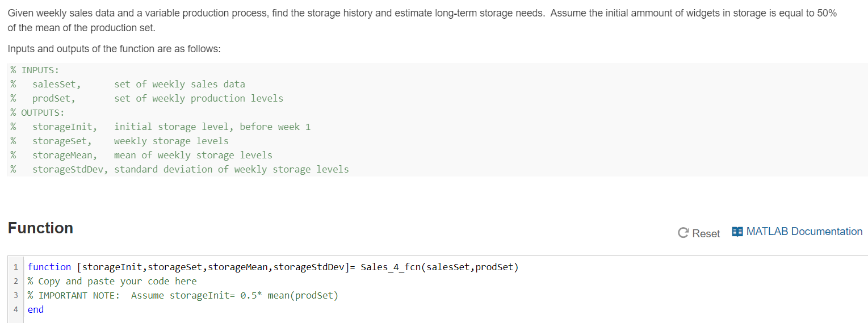This screenshot has width=868, height=323.
Task: Place cursor on the 'end' keyword
Action: 36,309
